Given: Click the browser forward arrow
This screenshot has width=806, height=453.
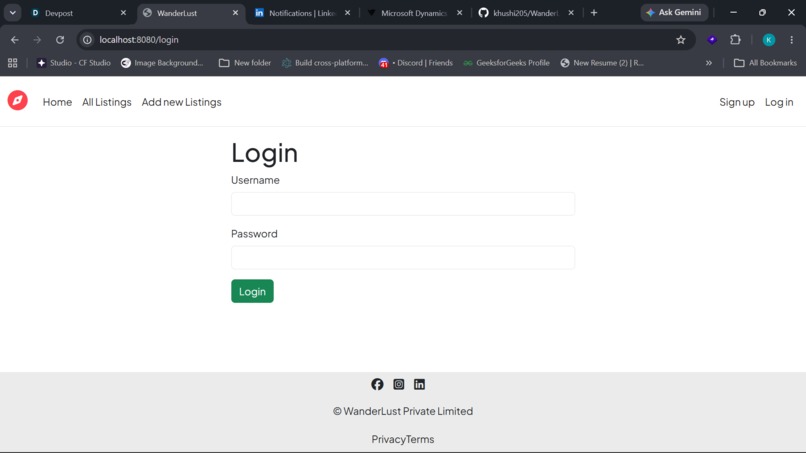Looking at the screenshot, I should (x=37, y=40).
